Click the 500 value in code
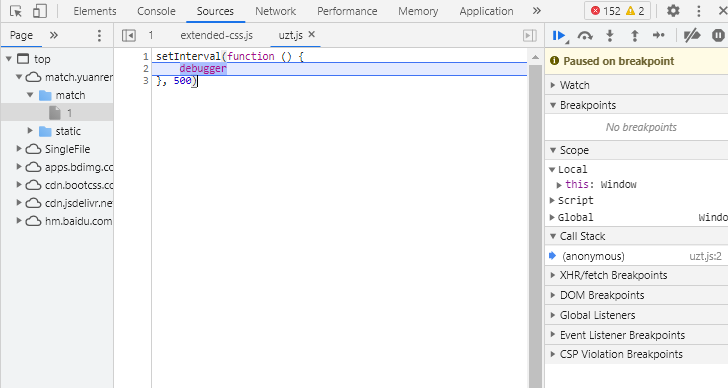 click(x=182, y=81)
